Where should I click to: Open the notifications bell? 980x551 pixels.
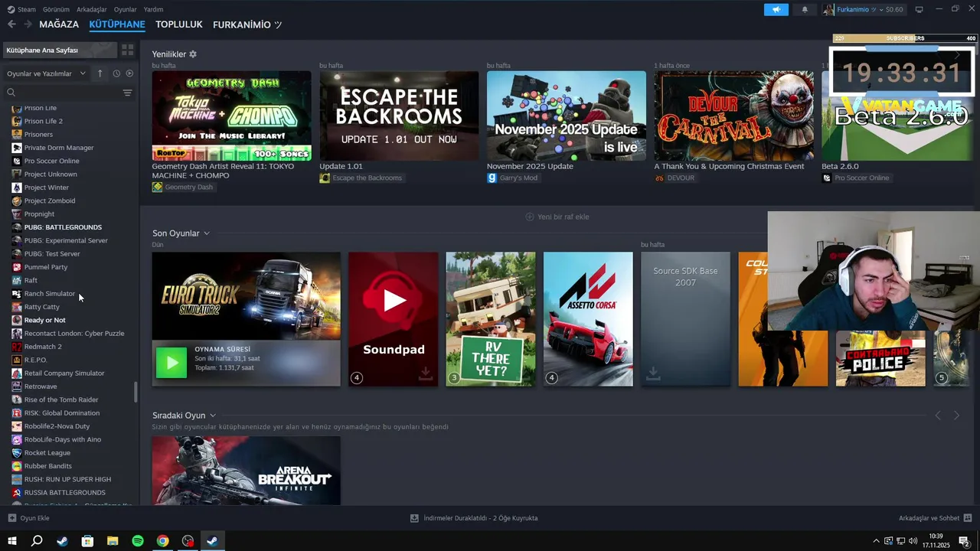(804, 9)
